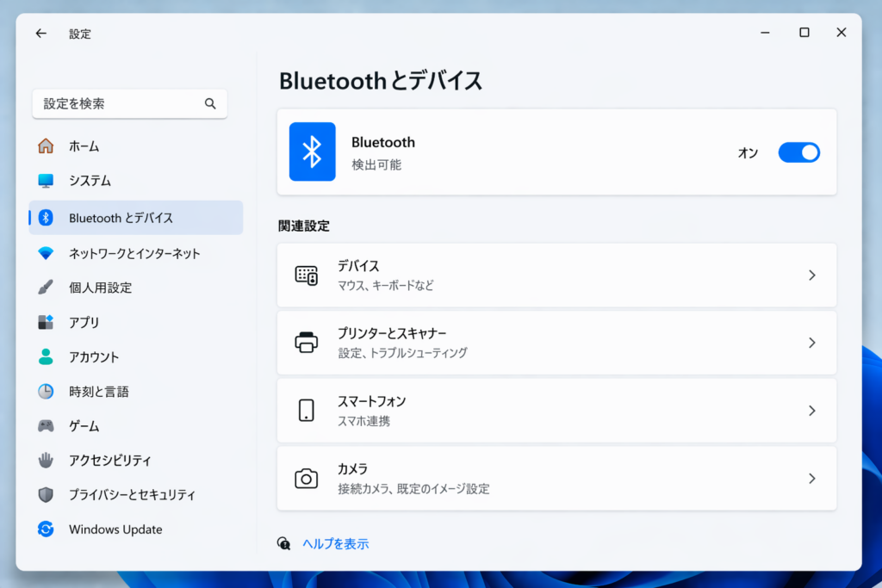This screenshot has width=882, height=588.
Task: Maximize the settings window
Action: point(804,33)
